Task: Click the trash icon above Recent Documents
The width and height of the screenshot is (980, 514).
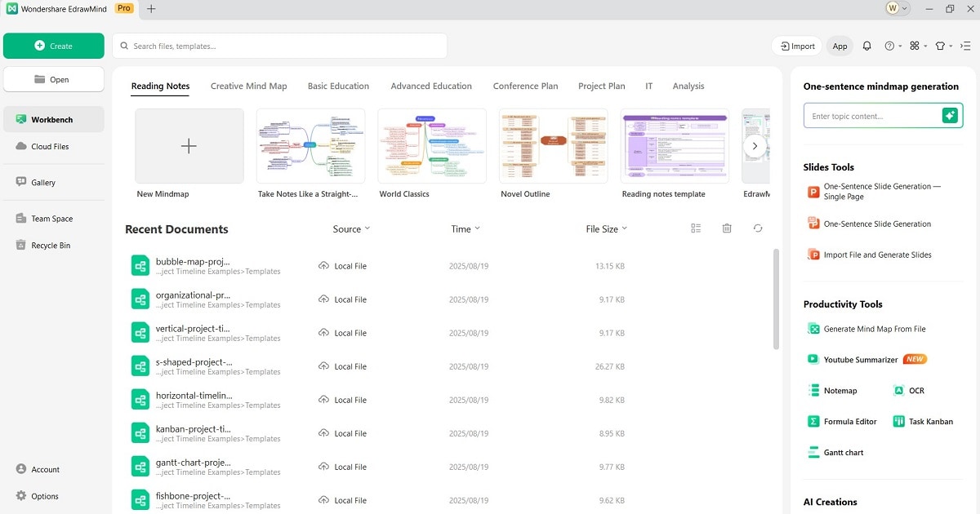Action: coord(726,228)
